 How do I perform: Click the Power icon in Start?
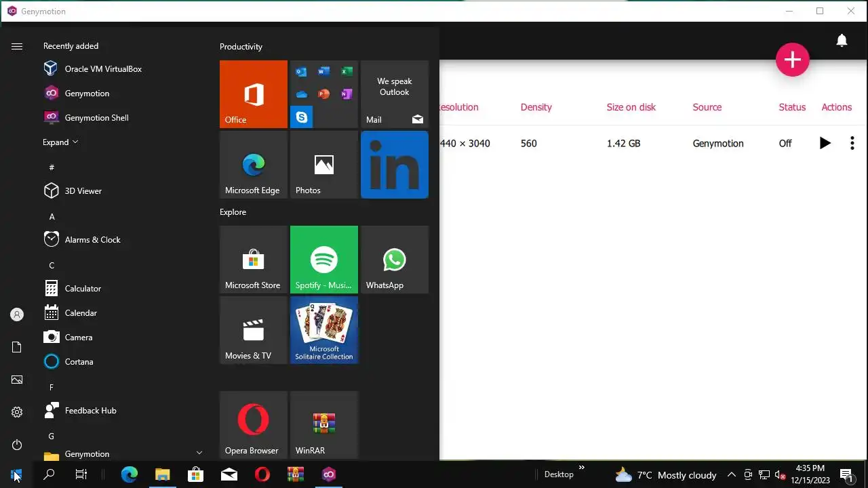17,445
